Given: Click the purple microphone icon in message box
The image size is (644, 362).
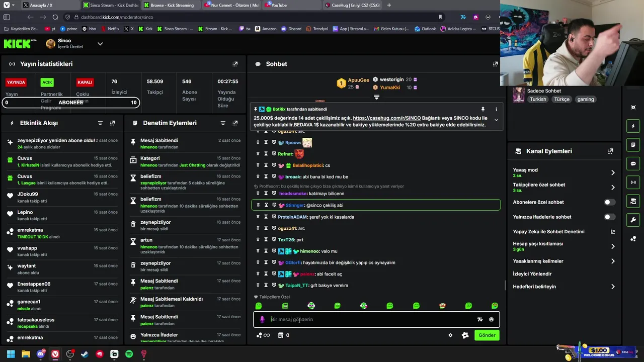Looking at the screenshot, I should [262, 319].
